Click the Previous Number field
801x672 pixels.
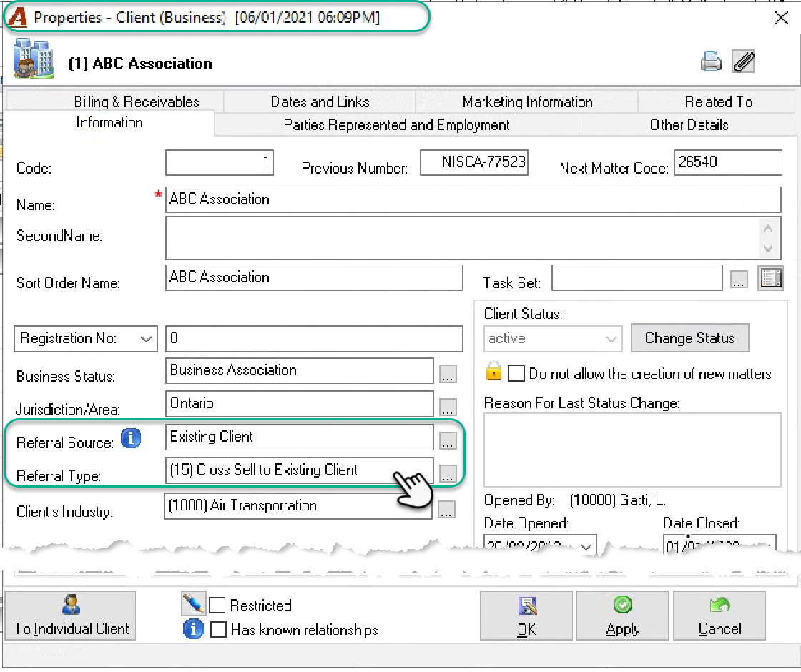[474, 162]
